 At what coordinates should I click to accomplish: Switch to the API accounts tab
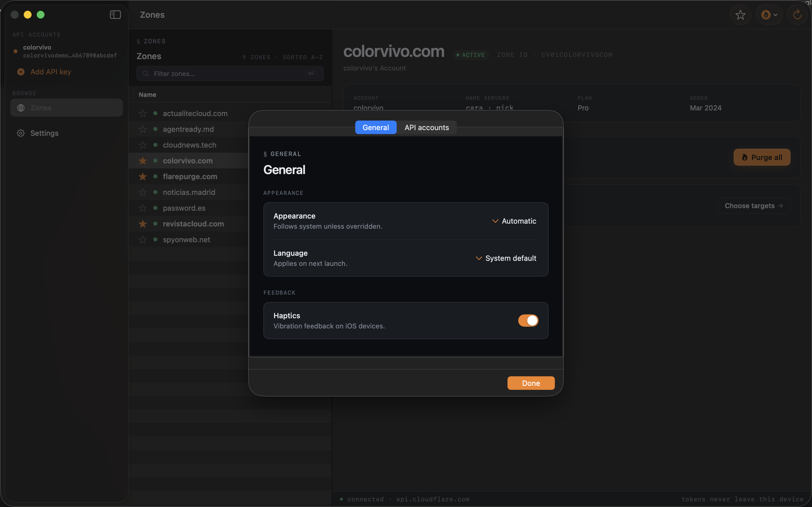[427, 127]
